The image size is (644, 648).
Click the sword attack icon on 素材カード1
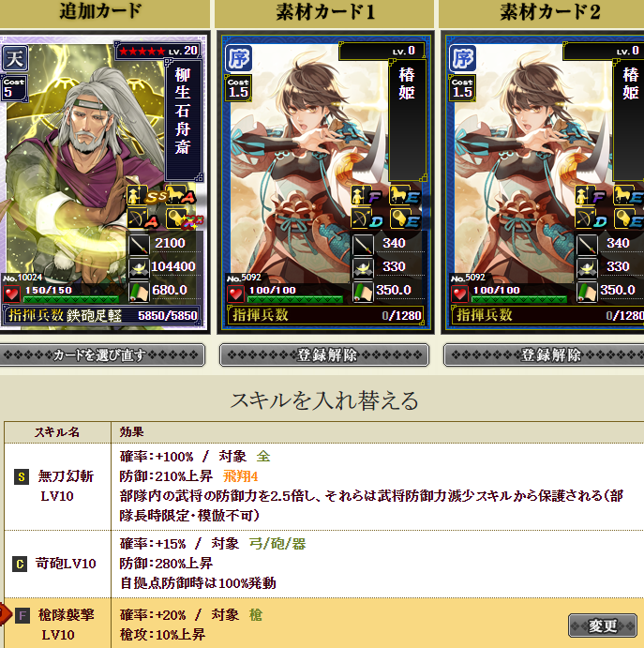pyautogui.click(x=363, y=244)
